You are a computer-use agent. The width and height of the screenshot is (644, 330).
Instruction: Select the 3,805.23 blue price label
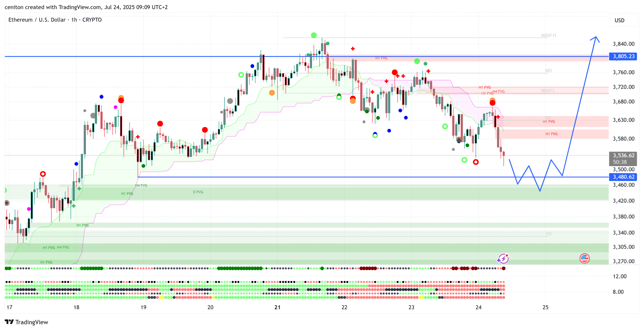[623, 56]
